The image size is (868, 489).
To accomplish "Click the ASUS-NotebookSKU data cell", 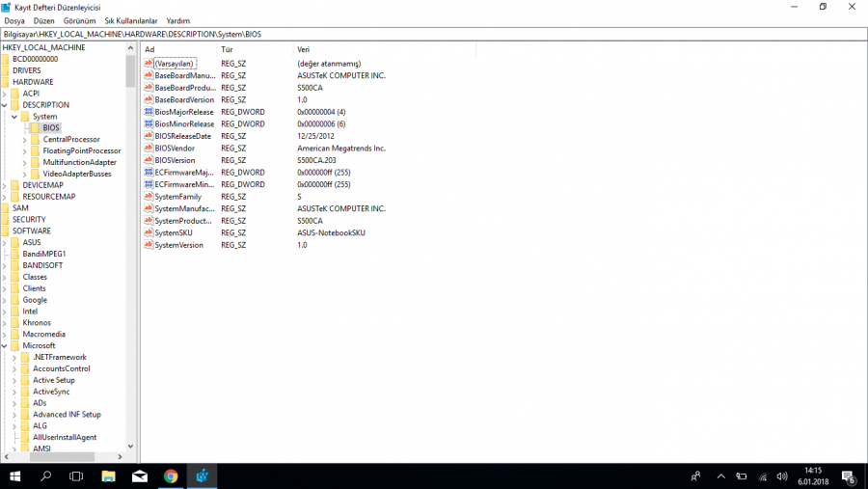I will 331,232.
